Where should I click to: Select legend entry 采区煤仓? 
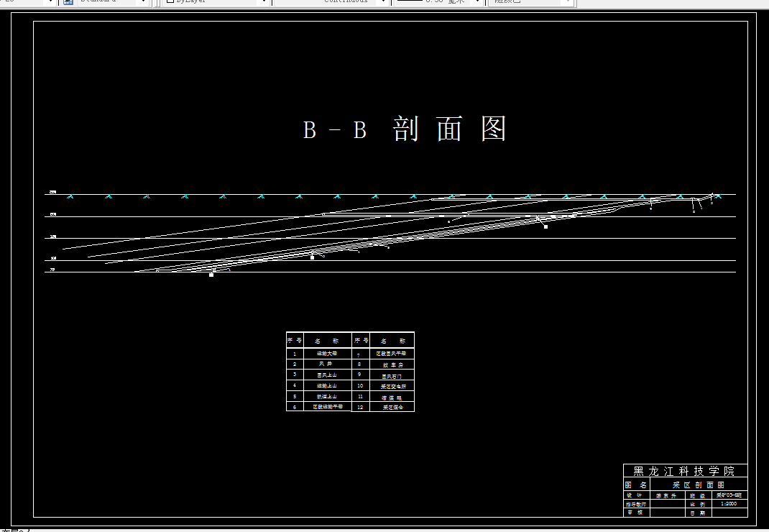(393, 408)
